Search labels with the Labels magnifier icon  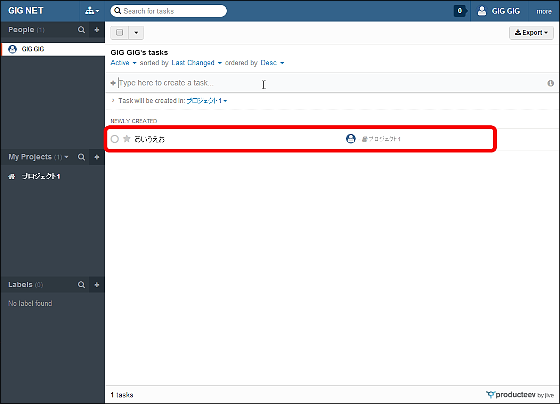(81, 285)
